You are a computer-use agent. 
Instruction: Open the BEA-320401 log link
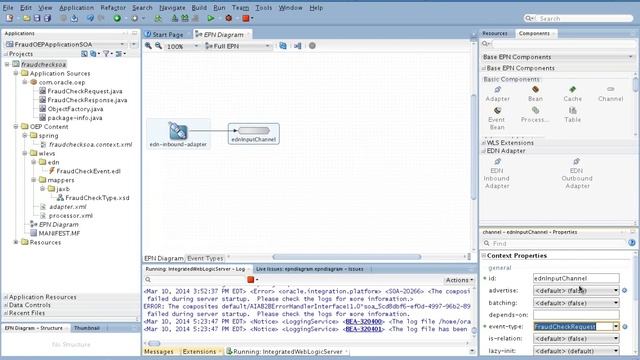pos(363,329)
